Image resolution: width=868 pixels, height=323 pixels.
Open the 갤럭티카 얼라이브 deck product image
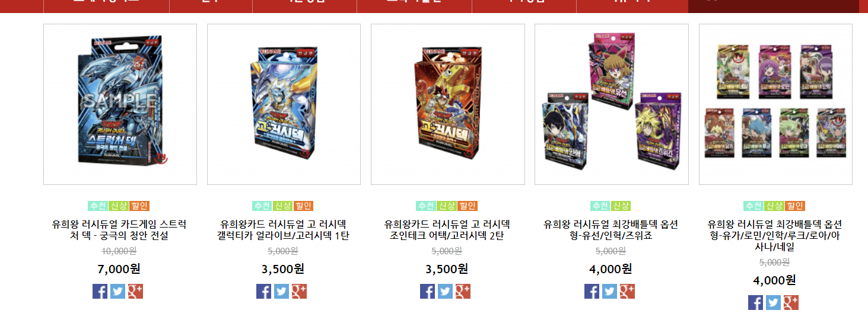tap(284, 104)
